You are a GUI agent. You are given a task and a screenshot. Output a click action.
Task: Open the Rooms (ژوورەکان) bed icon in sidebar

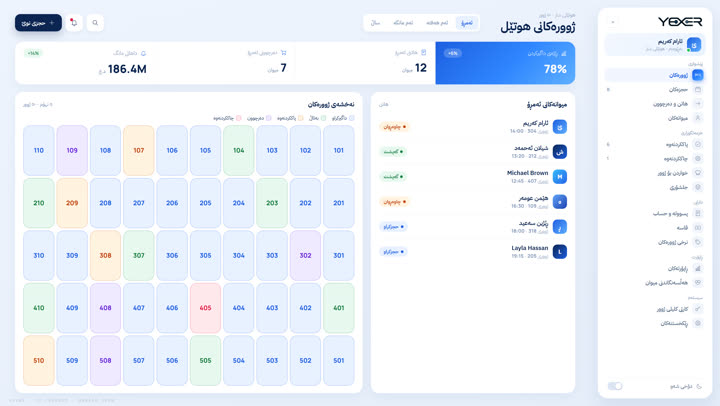click(698, 75)
